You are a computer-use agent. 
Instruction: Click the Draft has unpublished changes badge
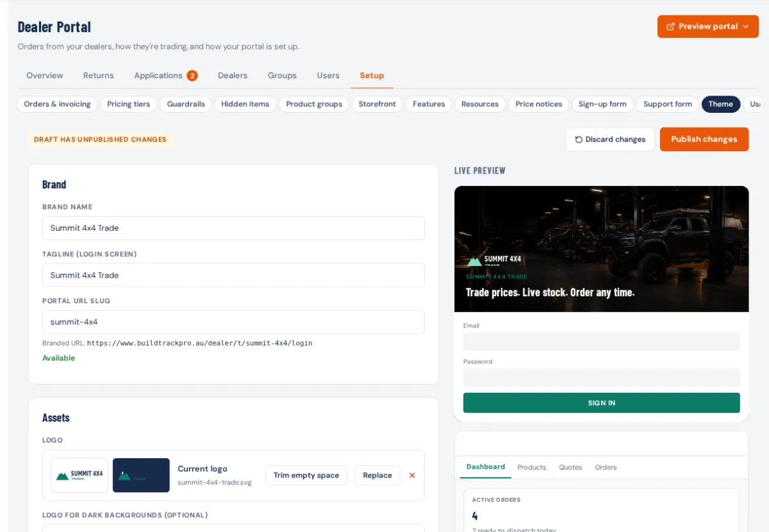(100, 139)
